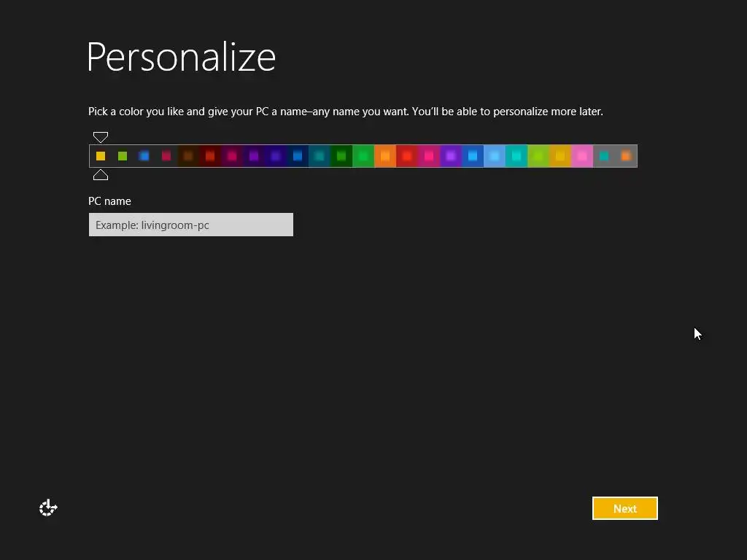Pick the orange background color swatch
The height and width of the screenshot is (560, 747).
click(x=385, y=156)
